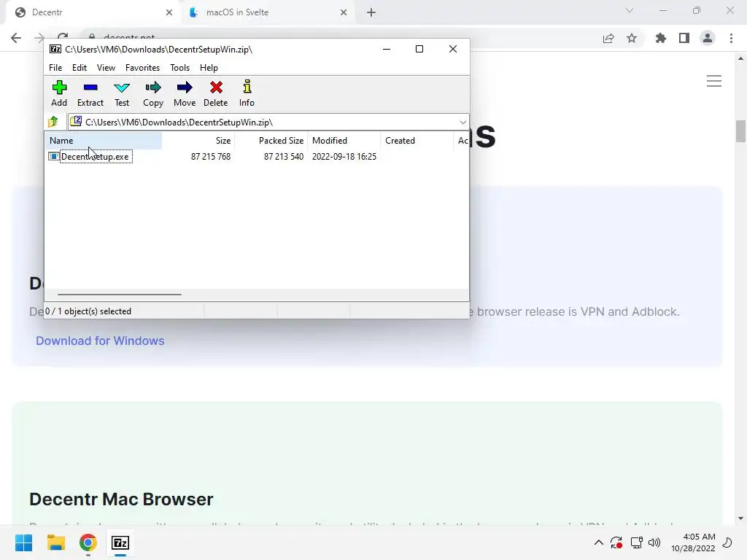Click modified date 2022-09-18 16:25
Viewport: 747px width, 560px height.
[x=344, y=157]
